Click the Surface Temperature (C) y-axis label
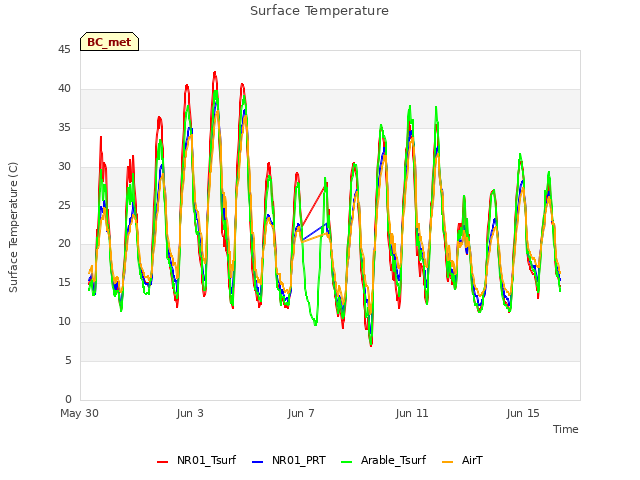 (13, 227)
